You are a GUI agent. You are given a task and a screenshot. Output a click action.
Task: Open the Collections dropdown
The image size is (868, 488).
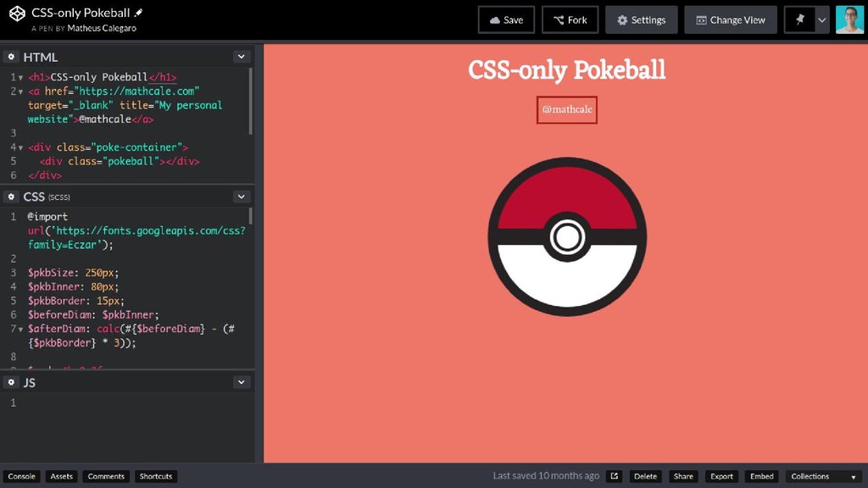click(x=824, y=476)
